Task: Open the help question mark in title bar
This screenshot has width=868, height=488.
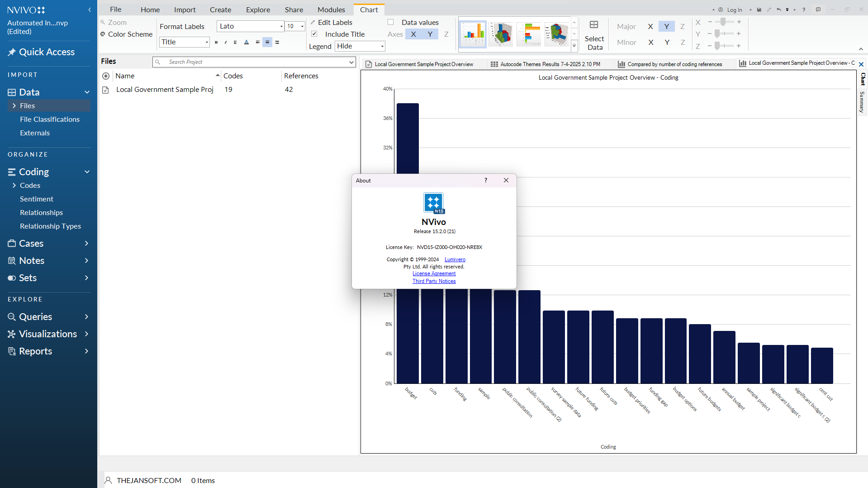Action: click(804, 10)
